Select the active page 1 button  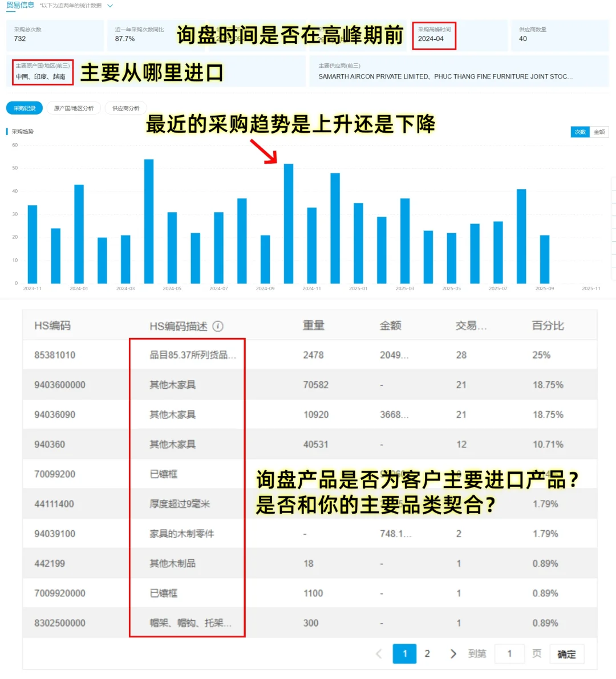click(x=404, y=653)
